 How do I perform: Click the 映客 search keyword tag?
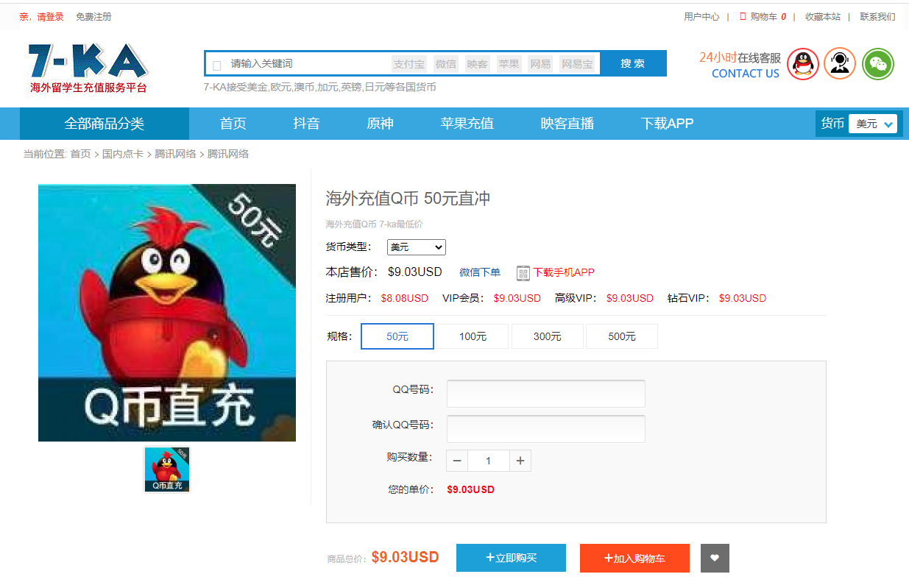click(x=478, y=64)
